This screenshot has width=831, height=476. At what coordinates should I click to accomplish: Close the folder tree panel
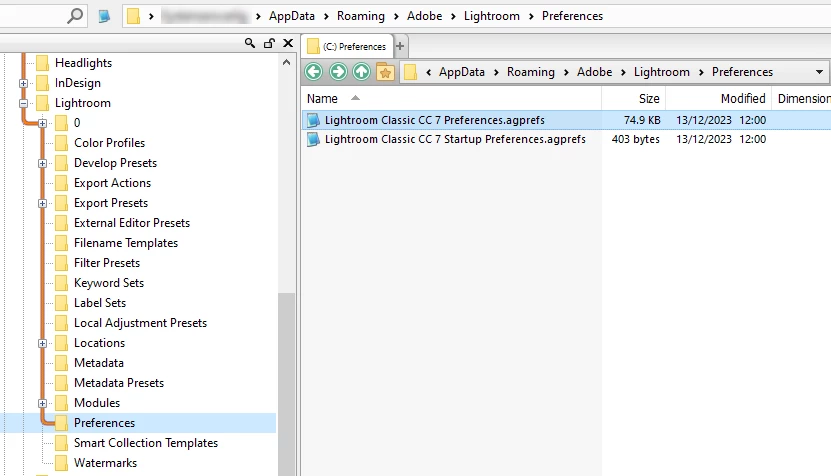click(288, 43)
